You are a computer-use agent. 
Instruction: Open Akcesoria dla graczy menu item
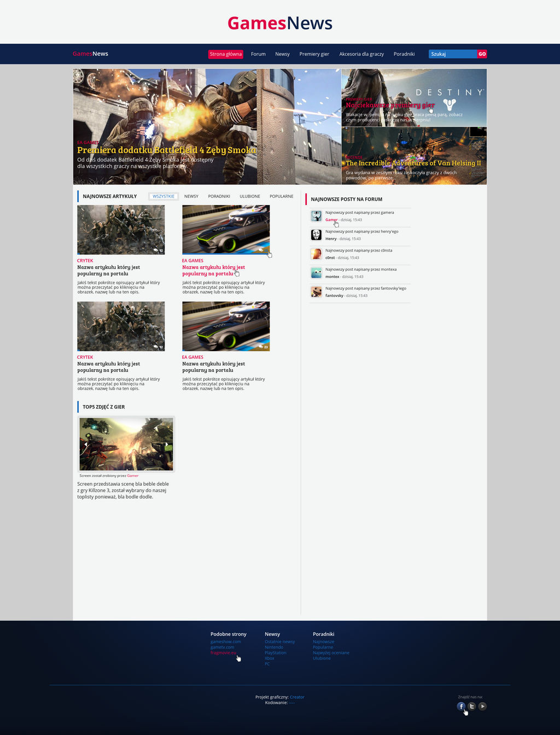pos(361,54)
